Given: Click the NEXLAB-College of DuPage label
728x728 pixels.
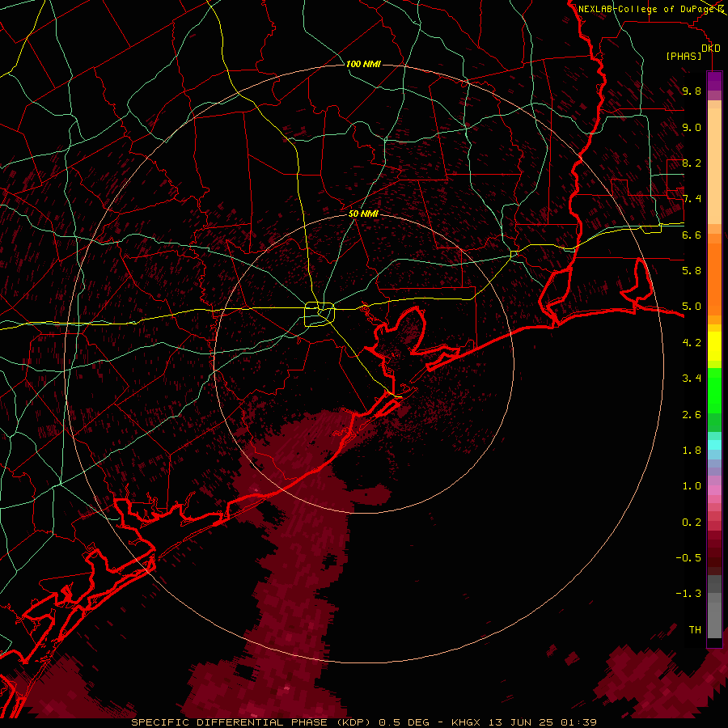Looking at the screenshot, I should point(647,9).
